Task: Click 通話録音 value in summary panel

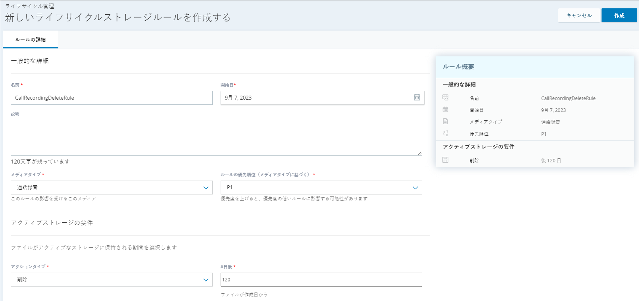Action: pos(550,122)
